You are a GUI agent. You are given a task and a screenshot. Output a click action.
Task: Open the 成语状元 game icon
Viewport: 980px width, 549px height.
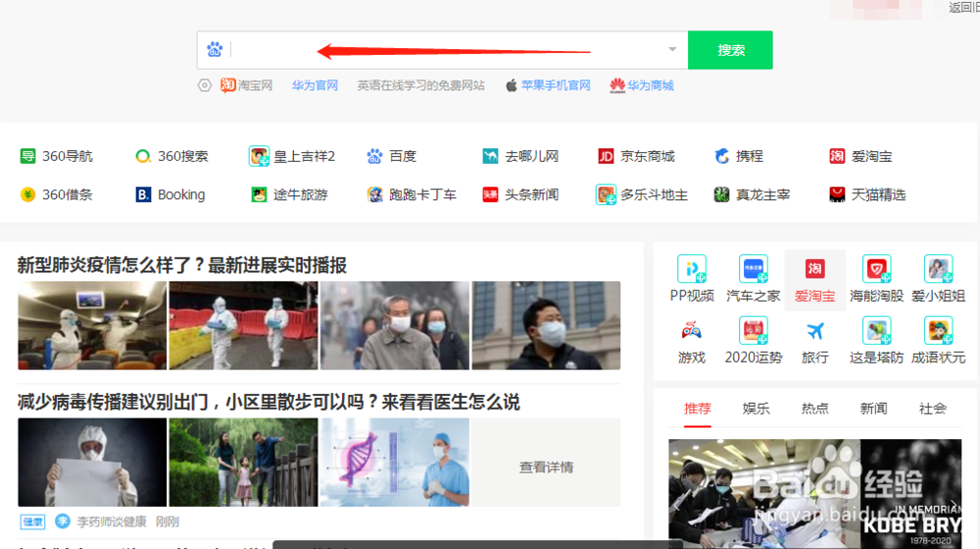938,330
